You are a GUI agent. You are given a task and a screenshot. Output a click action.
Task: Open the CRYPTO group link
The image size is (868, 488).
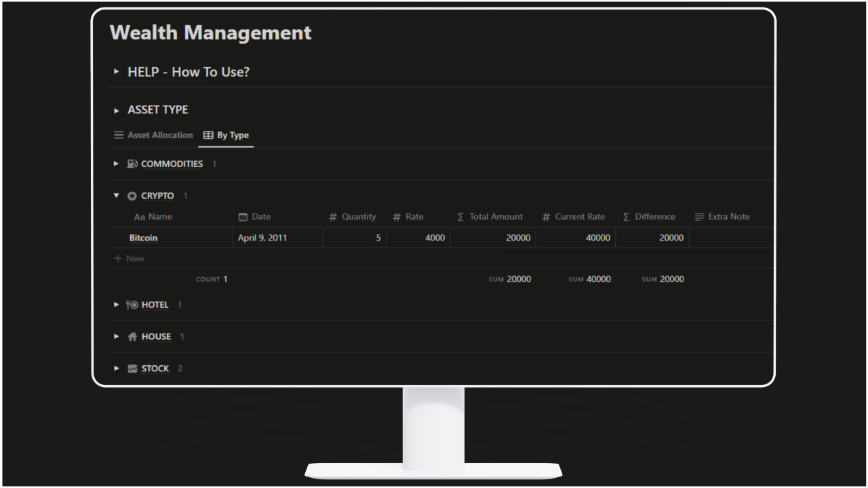pyautogui.click(x=157, y=197)
